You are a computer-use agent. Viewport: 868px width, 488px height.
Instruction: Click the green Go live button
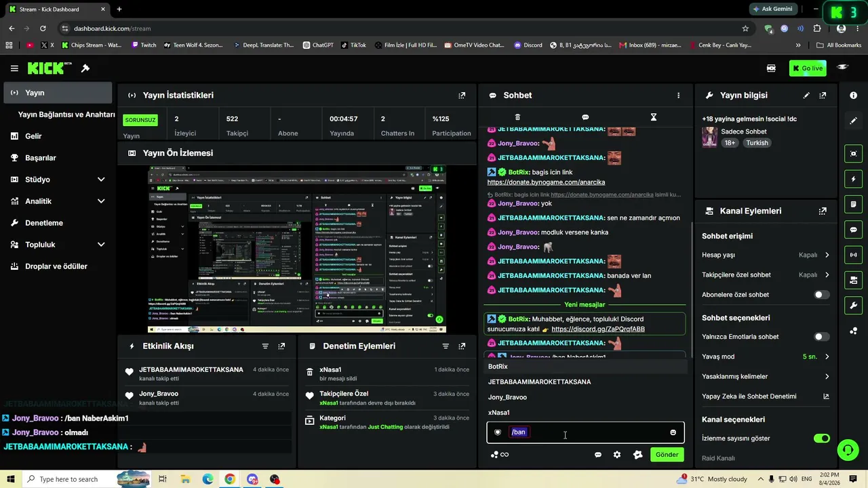[808, 68]
